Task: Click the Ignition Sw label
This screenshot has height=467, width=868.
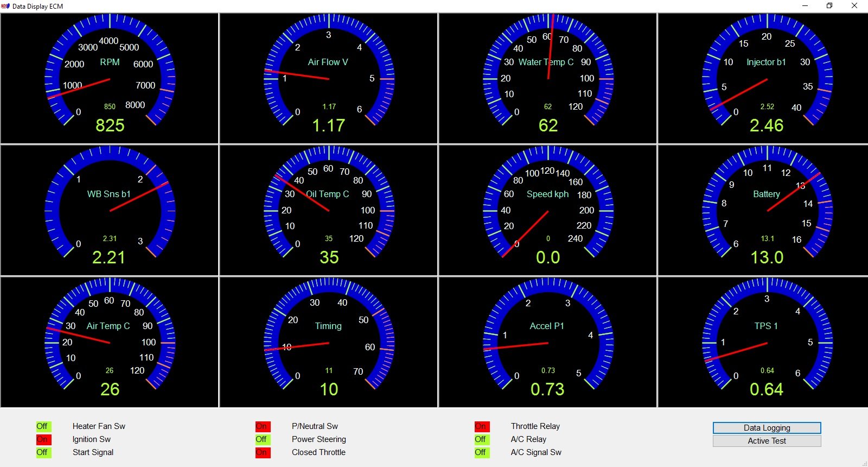Action: click(92, 439)
